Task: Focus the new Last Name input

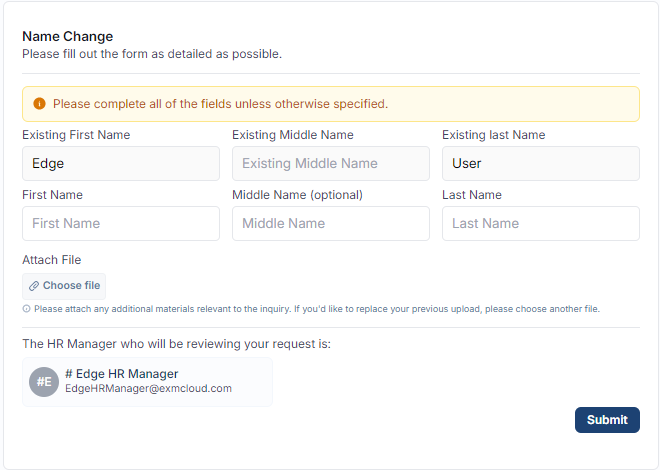Action: 540,224
